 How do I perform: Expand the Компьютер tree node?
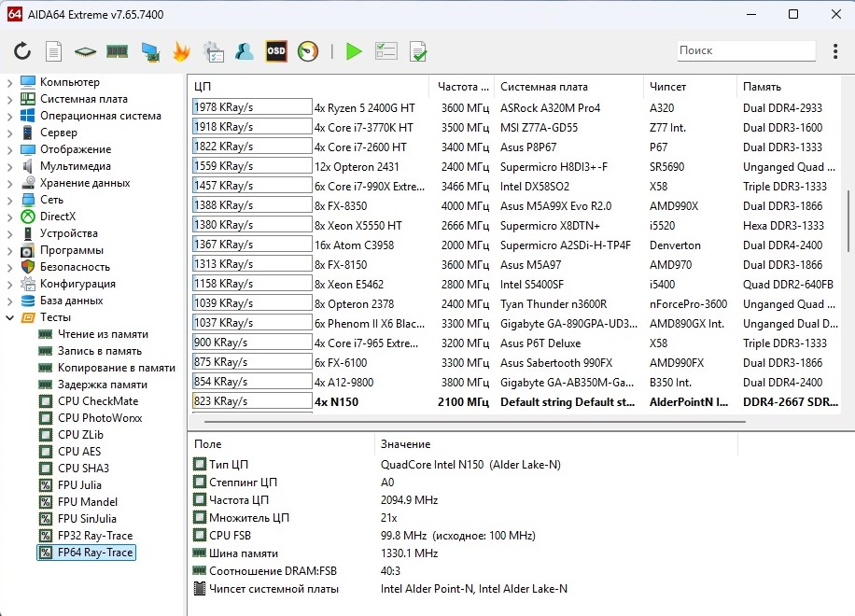(x=9, y=82)
